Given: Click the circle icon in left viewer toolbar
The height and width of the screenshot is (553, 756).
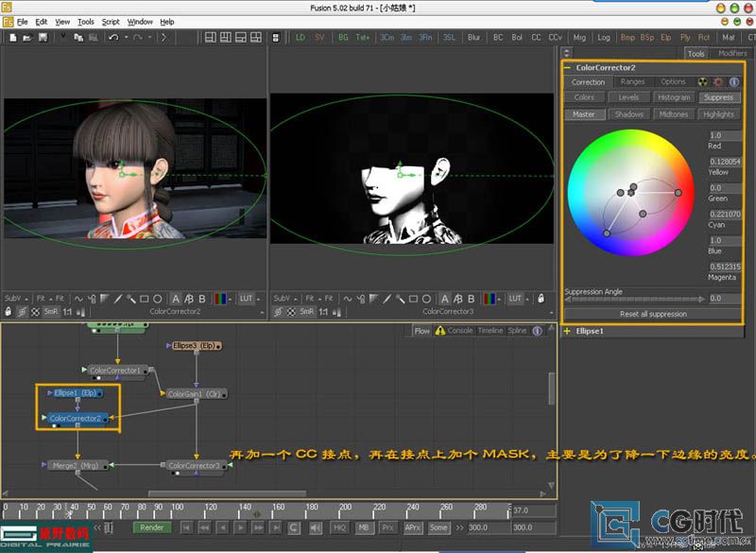Looking at the screenshot, I should point(157,299).
